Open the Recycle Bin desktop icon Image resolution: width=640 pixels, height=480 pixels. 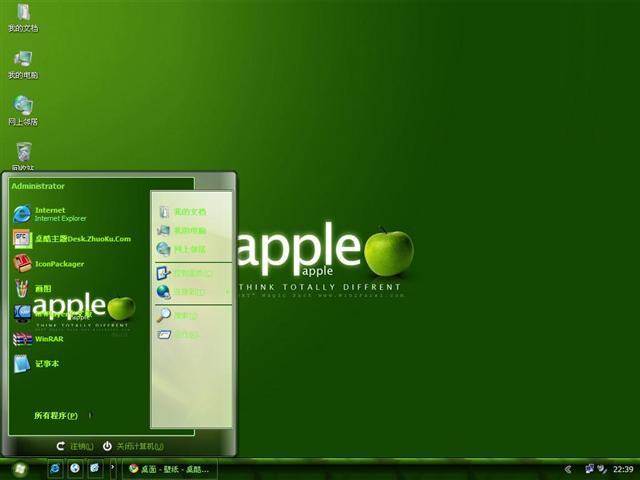point(23,156)
